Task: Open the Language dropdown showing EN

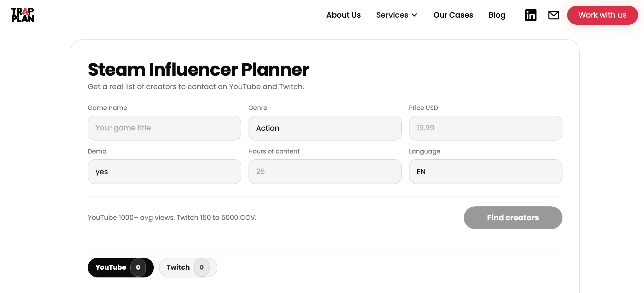Action: [x=485, y=171]
